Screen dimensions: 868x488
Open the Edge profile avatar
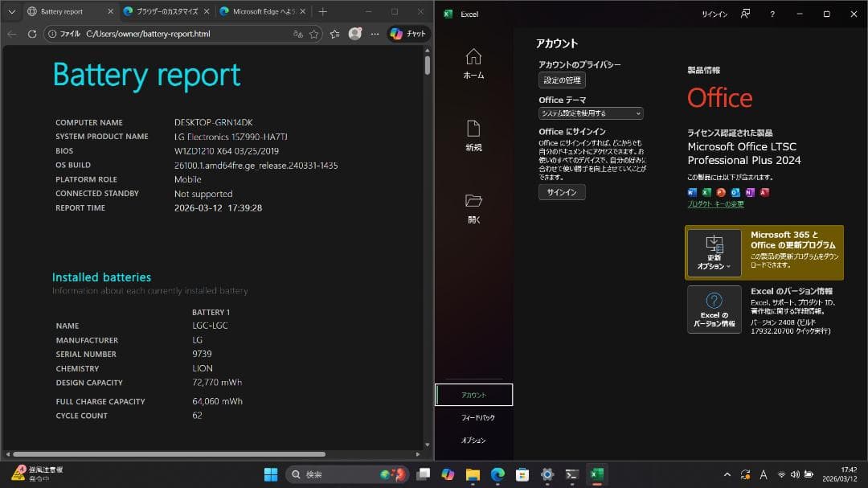click(355, 34)
